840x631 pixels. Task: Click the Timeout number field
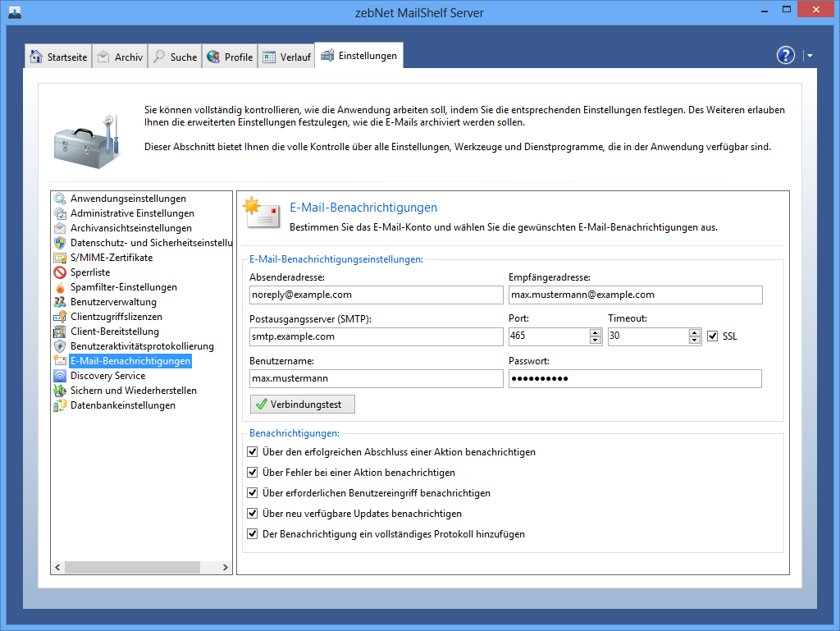[648, 336]
